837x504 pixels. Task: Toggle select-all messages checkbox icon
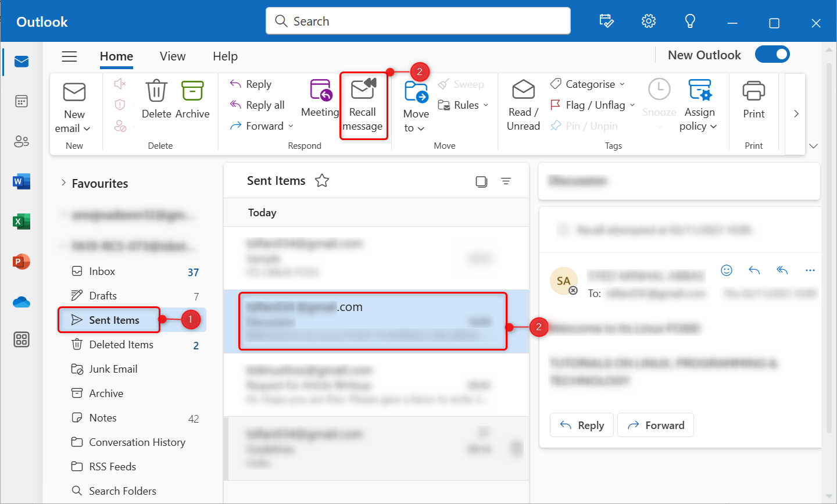481,181
